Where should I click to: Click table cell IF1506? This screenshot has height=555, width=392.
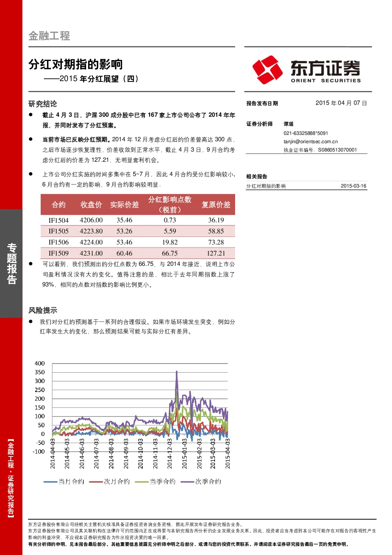58,242
